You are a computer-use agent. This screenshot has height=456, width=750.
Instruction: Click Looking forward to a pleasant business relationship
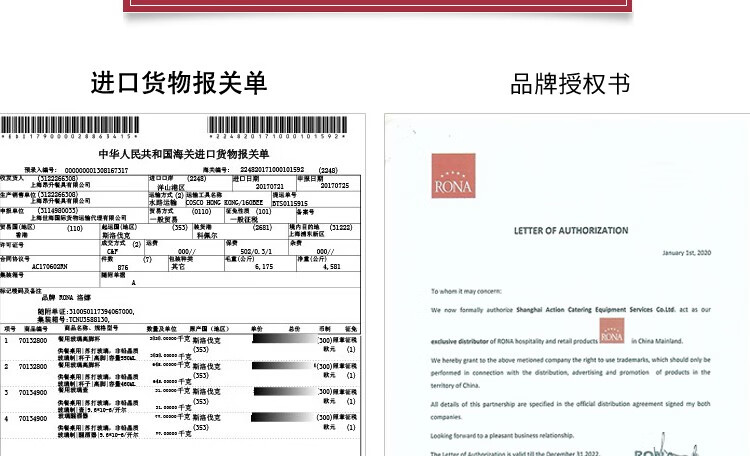(x=502, y=435)
